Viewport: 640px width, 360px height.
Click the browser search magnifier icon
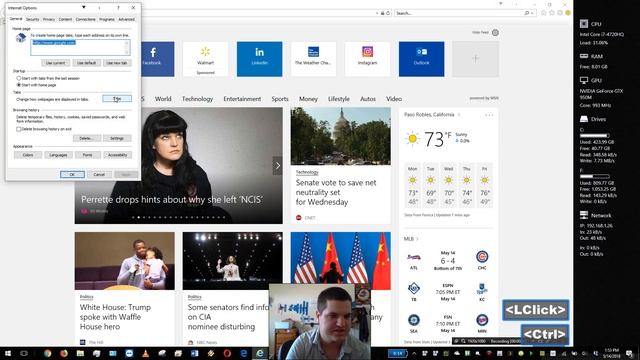click(x=527, y=13)
